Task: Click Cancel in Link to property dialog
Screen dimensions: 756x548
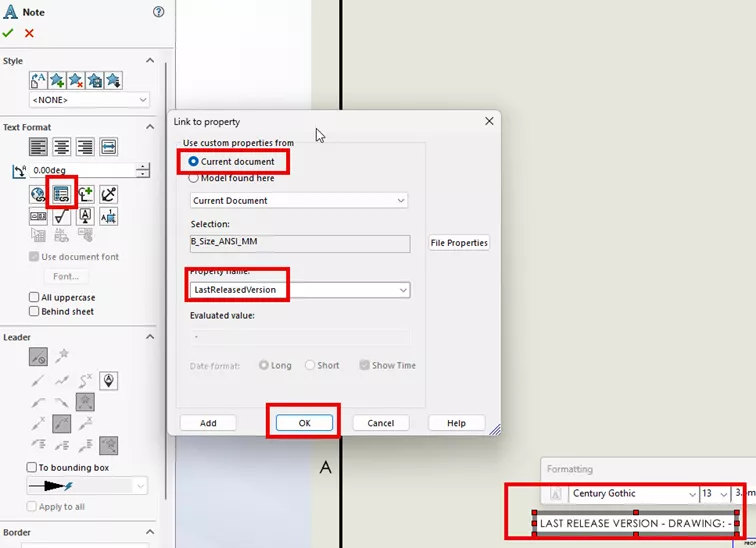Action: [381, 423]
